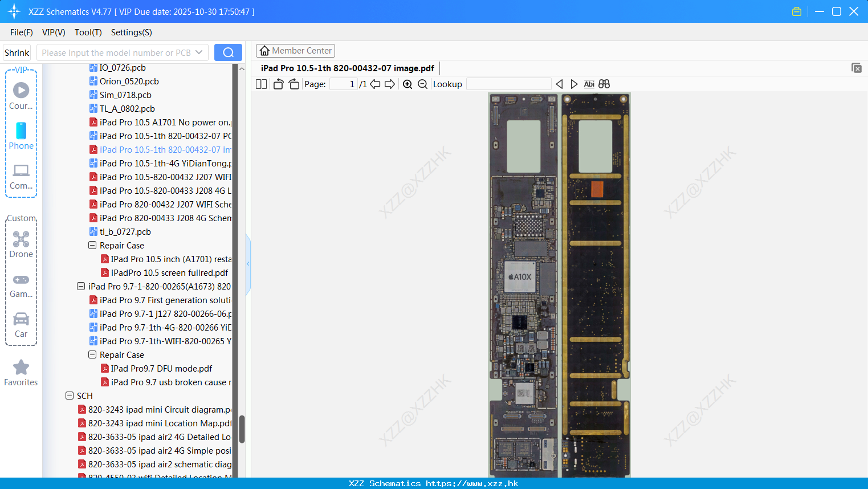Open 820-3633-05 ipad air2 schematic diagram
The image size is (868, 489).
(x=154, y=464)
